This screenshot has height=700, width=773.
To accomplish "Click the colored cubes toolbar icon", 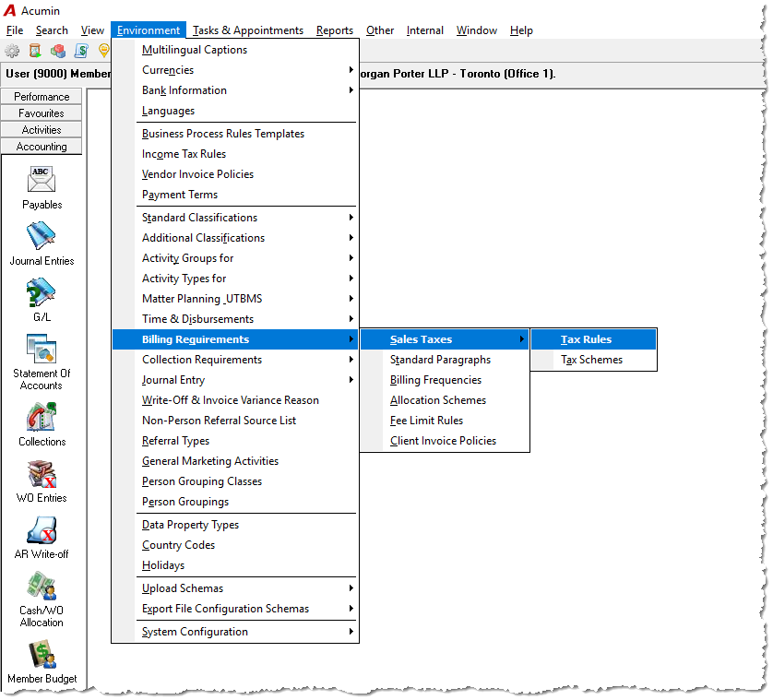I will point(58,51).
